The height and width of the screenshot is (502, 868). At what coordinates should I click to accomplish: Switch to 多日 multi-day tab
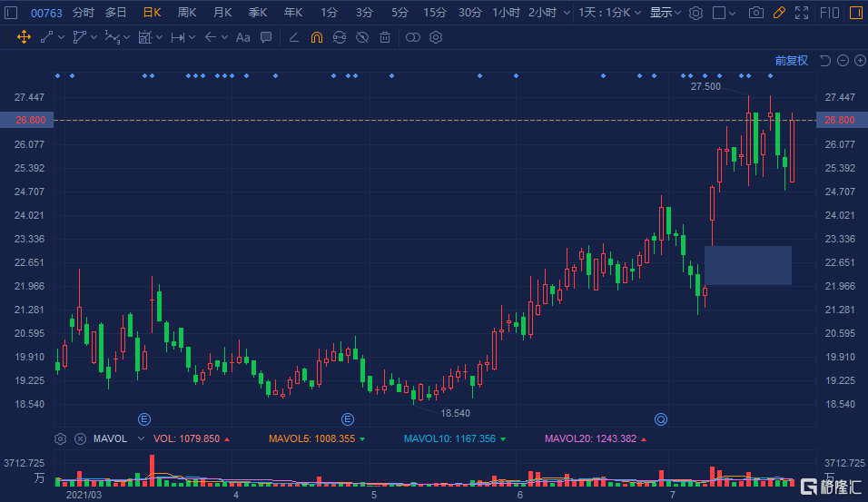coord(115,13)
